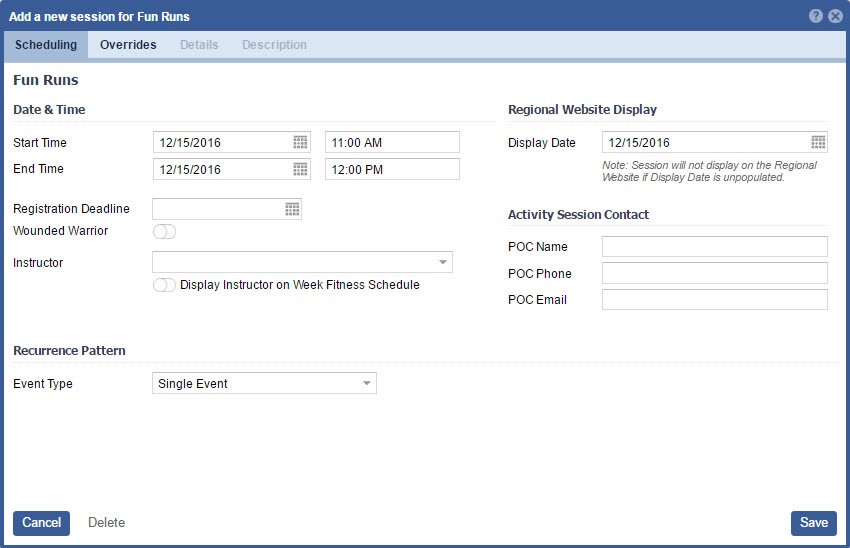This screenshot has height=548, width=850.
Task: Toggle the Wounded Warrior switch
Action: click(164, 232)
